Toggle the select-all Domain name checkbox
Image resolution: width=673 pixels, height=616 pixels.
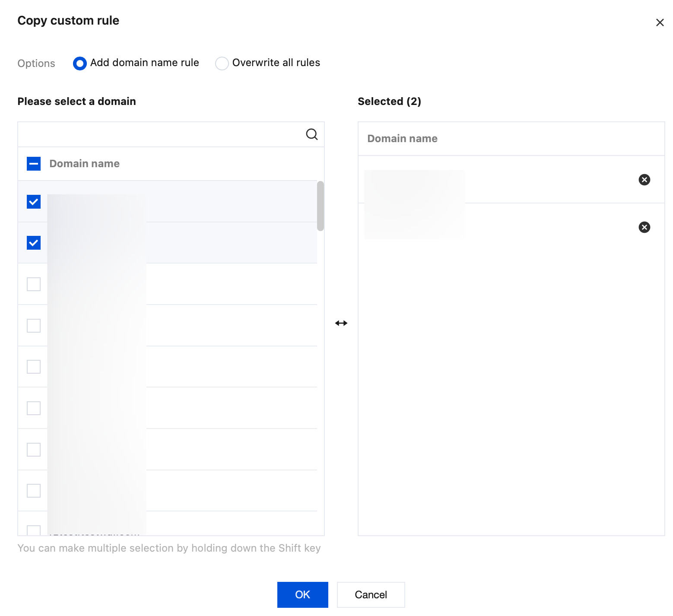pos(34,164)
